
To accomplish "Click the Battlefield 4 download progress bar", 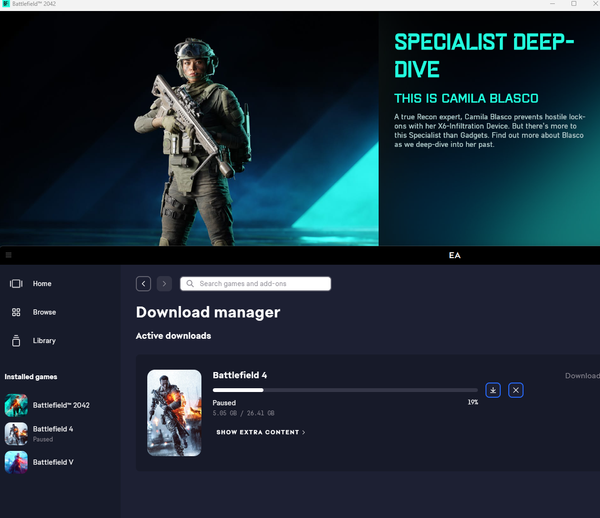I will pyautogui.click(x=345, y=390).
